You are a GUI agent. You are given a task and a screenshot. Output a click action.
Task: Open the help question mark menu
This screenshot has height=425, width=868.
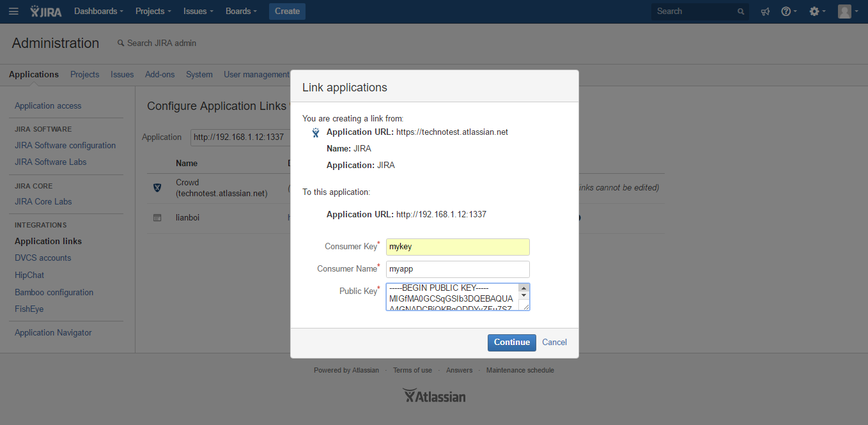tap(789, 12)
